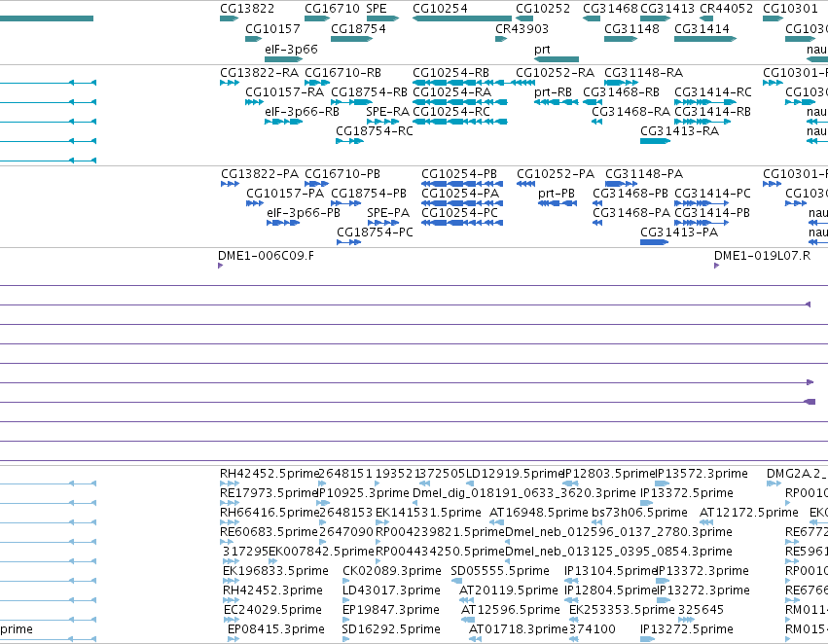Click the blue CG31413-PA coding bar
828x644 pixels.
click(x=654, y=242)
